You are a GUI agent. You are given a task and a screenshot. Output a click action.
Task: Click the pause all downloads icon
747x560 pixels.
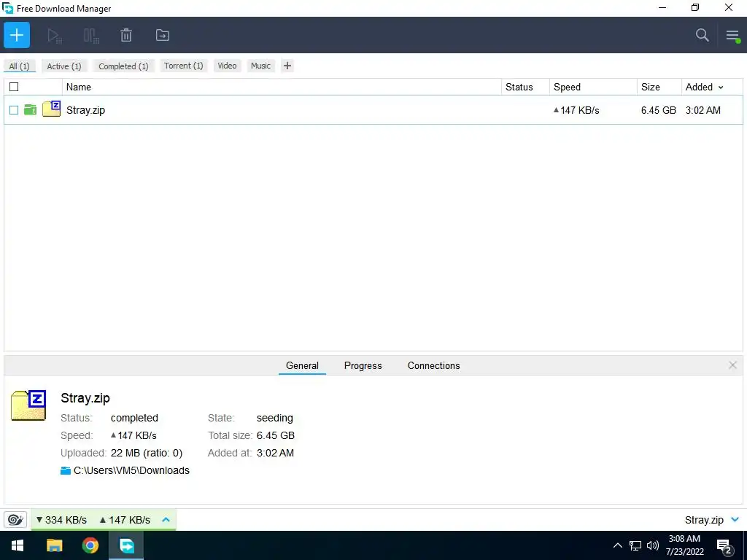pyautogui.click(x=91, y=35)
